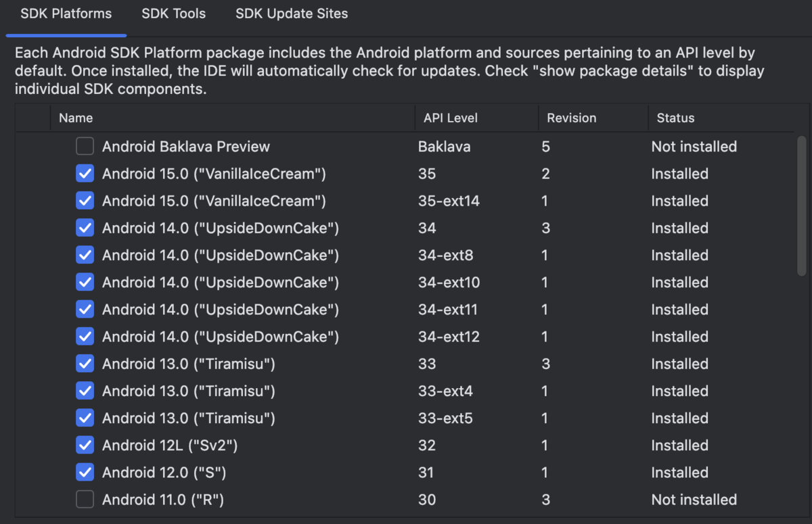The image size is (812, 524).
Task: Uncheck Android 13.0 33-ext5 checkbox
Action: coord(85,418)
